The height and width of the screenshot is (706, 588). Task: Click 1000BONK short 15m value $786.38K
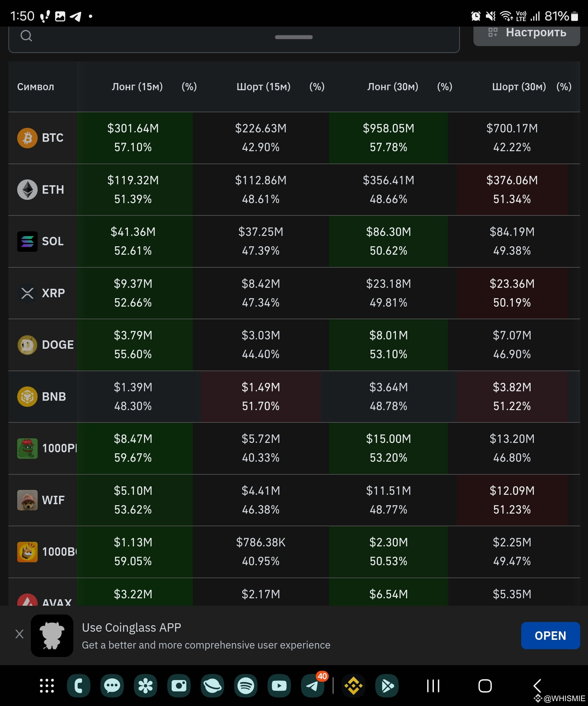261,542
